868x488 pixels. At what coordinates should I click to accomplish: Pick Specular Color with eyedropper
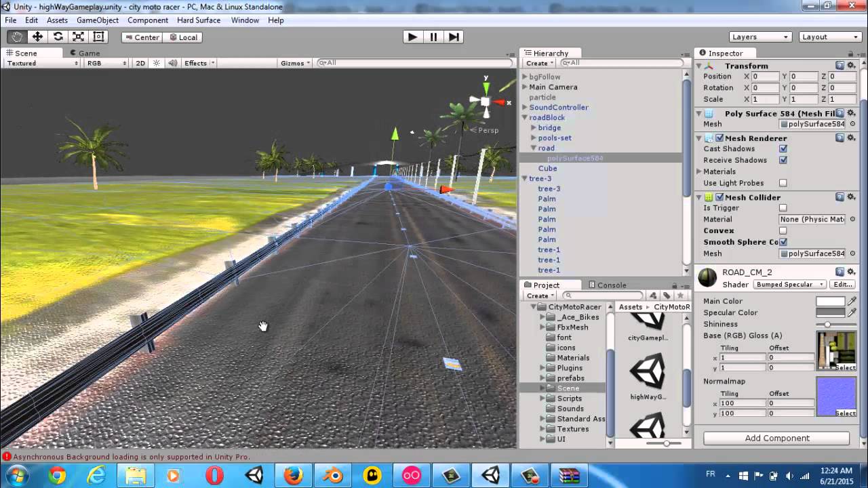(x=852, y=312)
